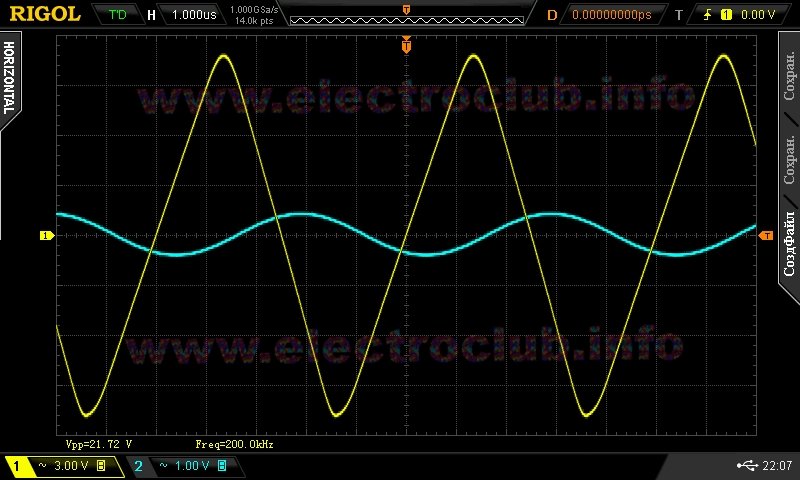The image size is (800, 480).
Task: Click the RIGOL logo
Action: point(45,14)
